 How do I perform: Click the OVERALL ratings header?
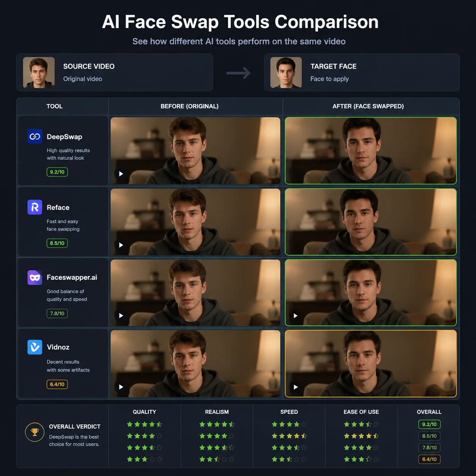[x=429, y=412]
